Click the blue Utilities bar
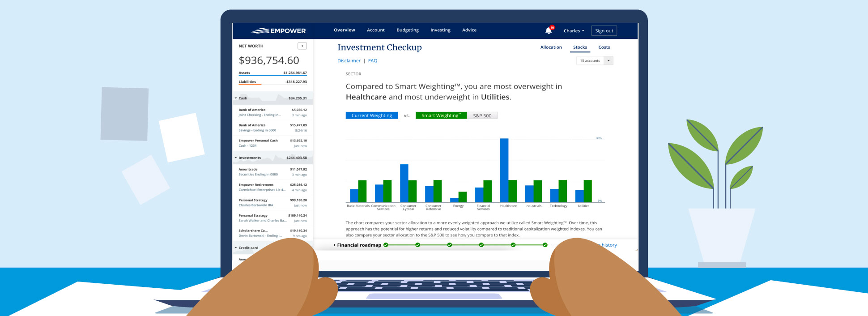The height and width of the screenshot is (316, 868). click(579, 196)
